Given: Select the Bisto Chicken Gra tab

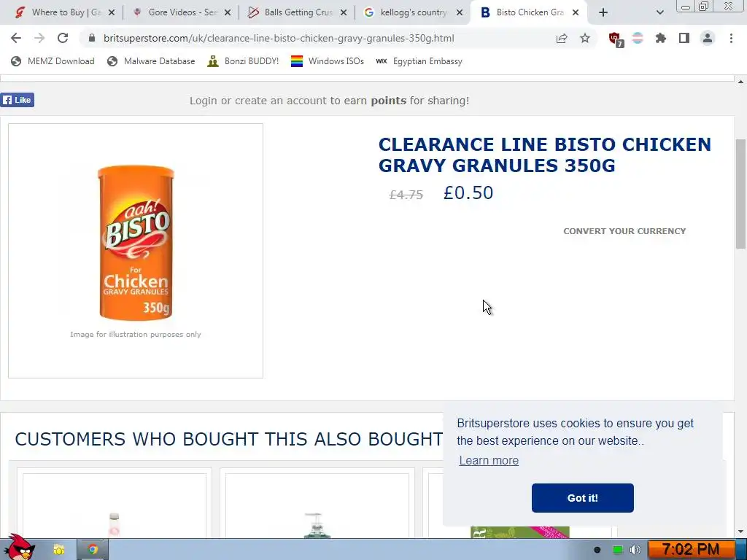Looking at the screenshot, I should click(x=528, y=12).
